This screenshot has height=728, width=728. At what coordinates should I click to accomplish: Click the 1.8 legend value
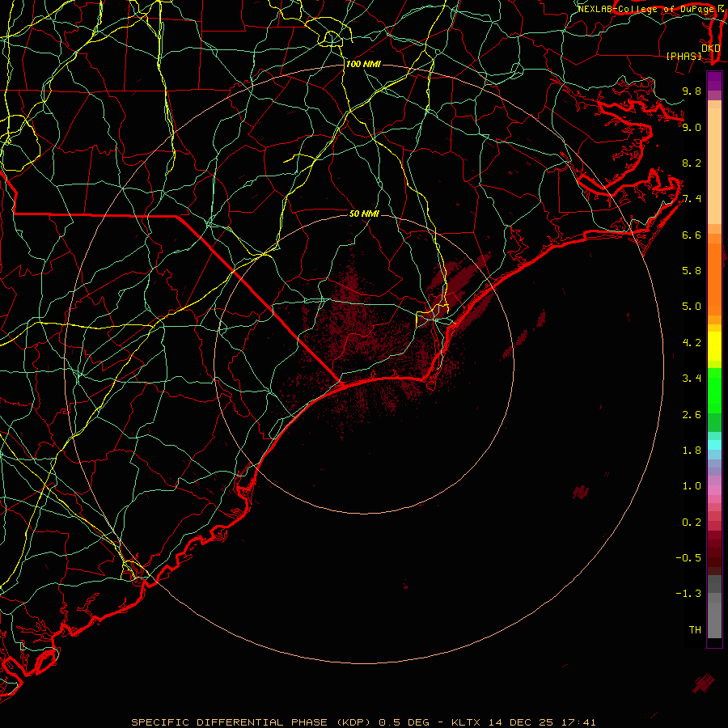click(x=692, y=451)
